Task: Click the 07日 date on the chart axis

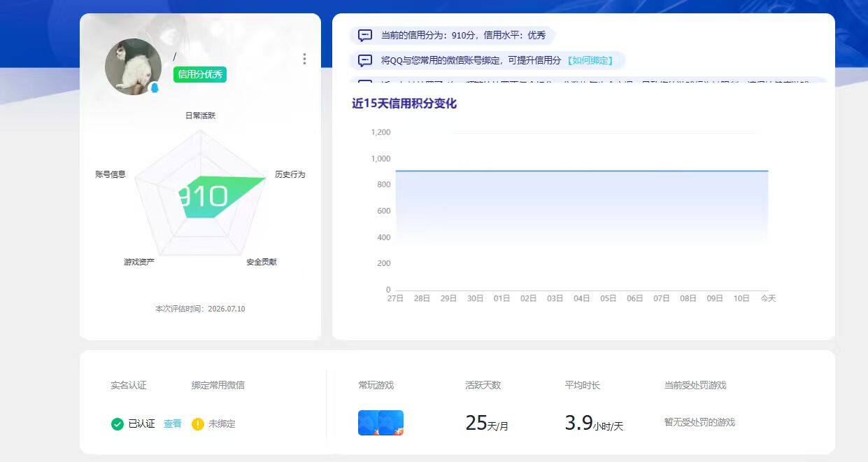Action: 661,298
